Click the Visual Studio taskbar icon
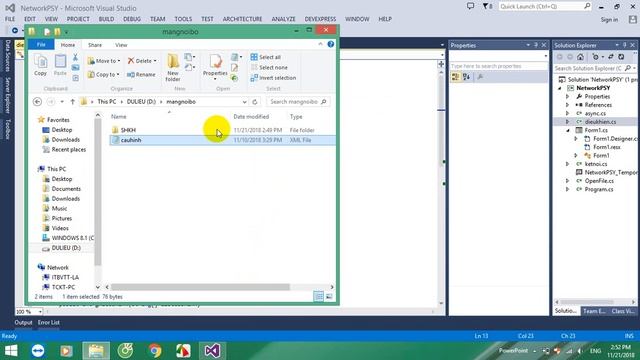The width and height of the screenshot is (640, 360). coord(212,351)
